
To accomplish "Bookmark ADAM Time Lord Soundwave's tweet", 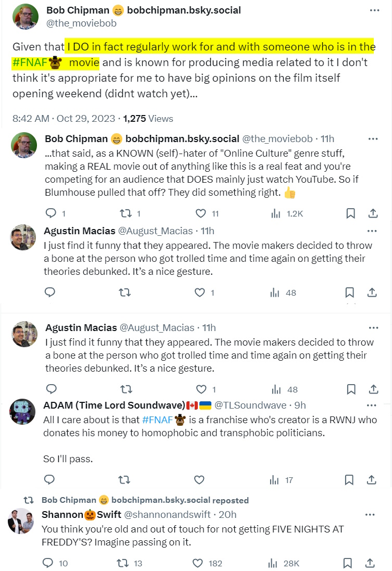I will (350, 479).
